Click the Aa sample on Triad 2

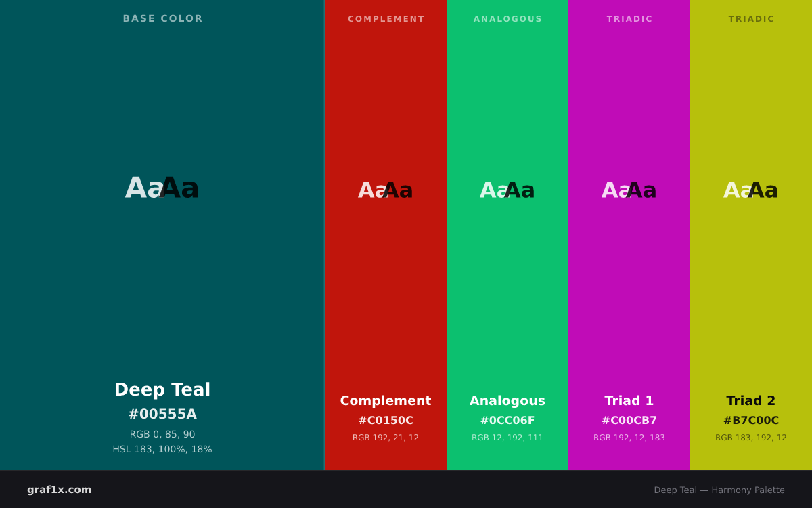pos(751,190)
